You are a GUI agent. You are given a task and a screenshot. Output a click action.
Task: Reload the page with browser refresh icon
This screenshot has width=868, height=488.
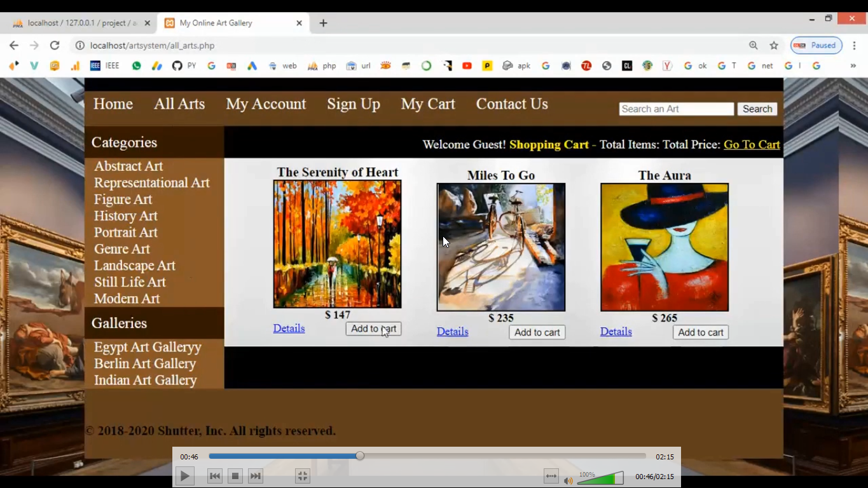click(55, 45)
